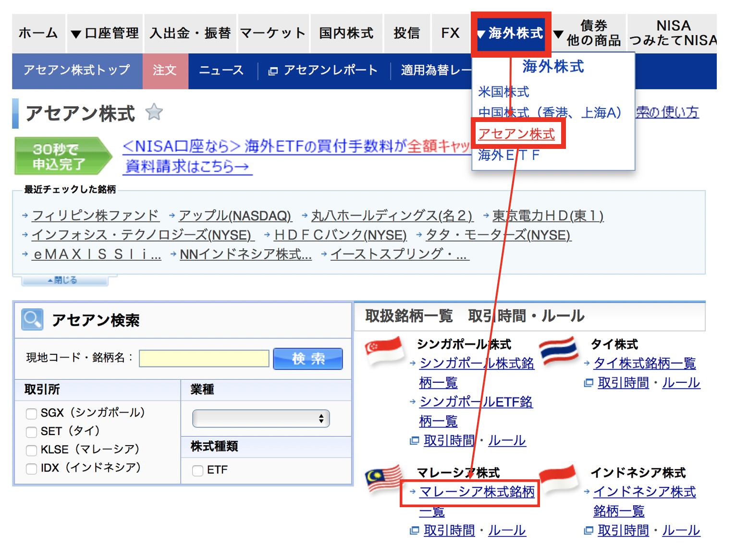Click new-window icon beside Malaysia 取引時間
The height and width of the screenshot is (560, 736).
pos(414,530)
